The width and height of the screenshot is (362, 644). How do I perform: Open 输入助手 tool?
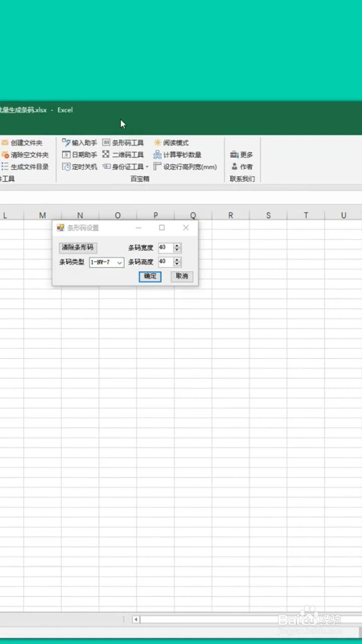pos(79,143)
